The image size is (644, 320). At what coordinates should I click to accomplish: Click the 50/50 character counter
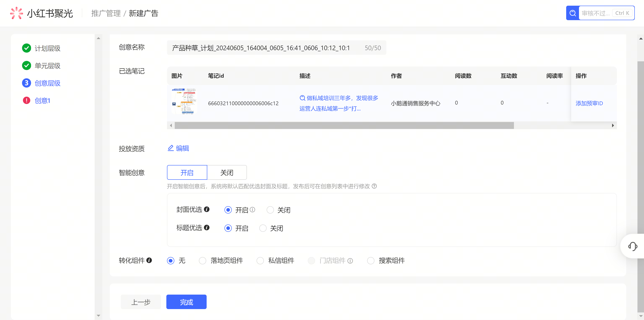pyautogui.click(x=373, y=48)
